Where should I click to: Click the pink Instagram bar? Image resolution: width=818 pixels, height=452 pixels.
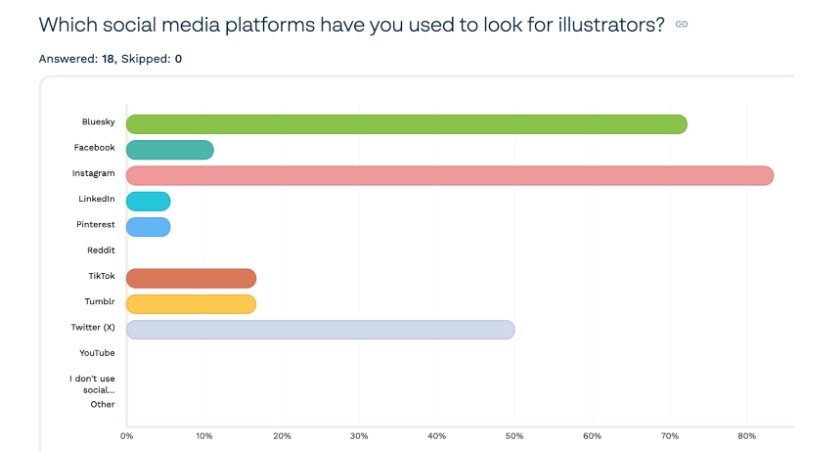[449, 175]
